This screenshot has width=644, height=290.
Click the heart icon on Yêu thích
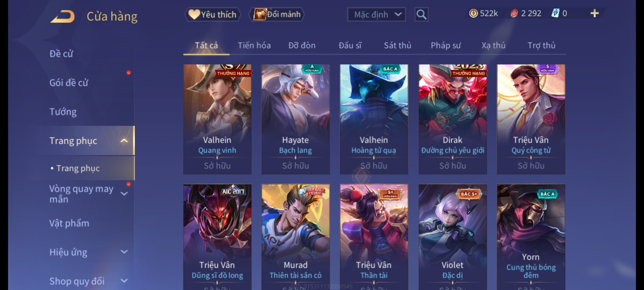coord(194,14)
